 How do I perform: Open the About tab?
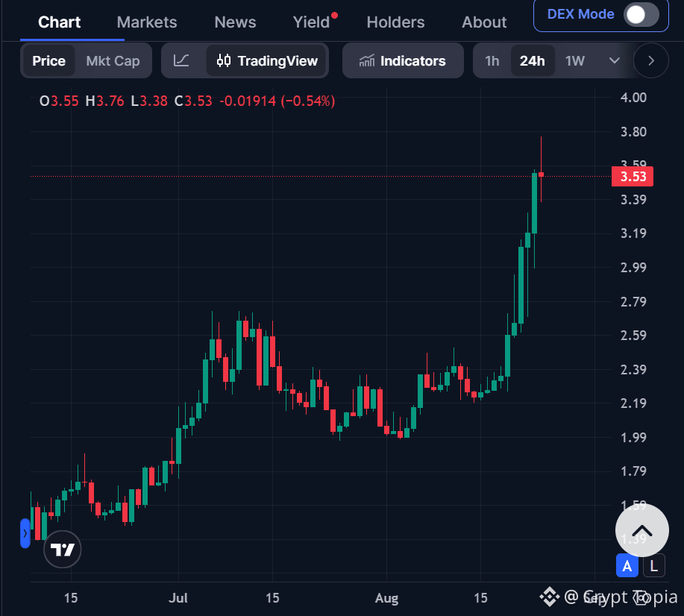pos(484,22)
